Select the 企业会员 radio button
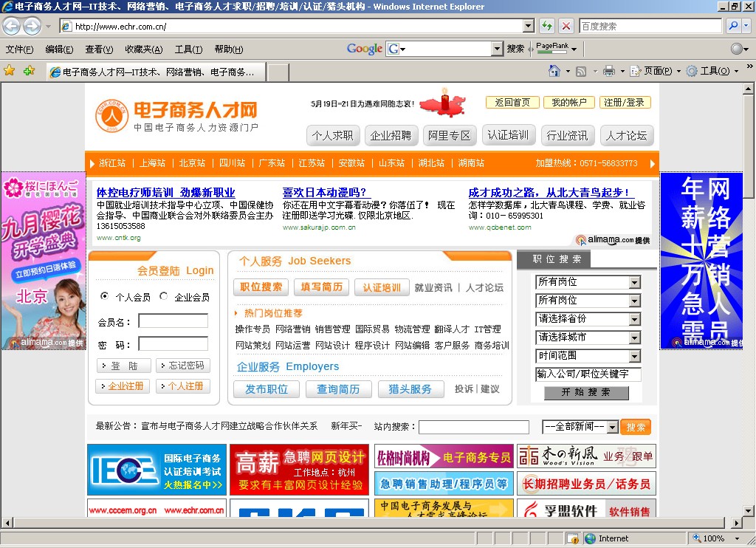The image size is (756, 548). click(163, 295)
